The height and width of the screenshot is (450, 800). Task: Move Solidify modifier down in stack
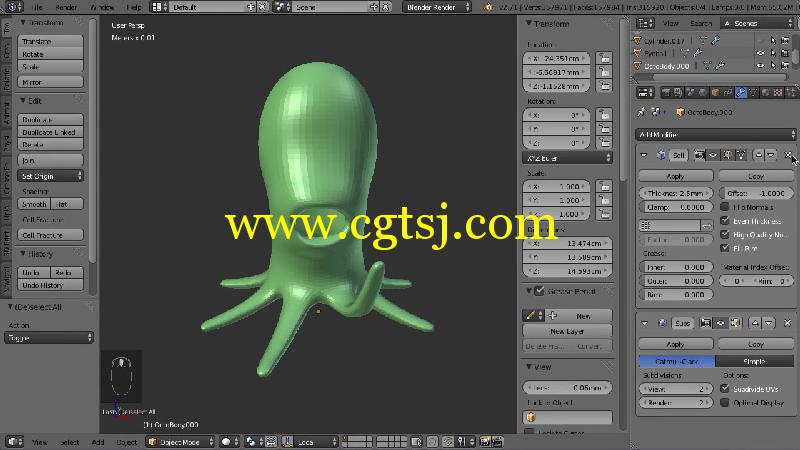[771, 155]
